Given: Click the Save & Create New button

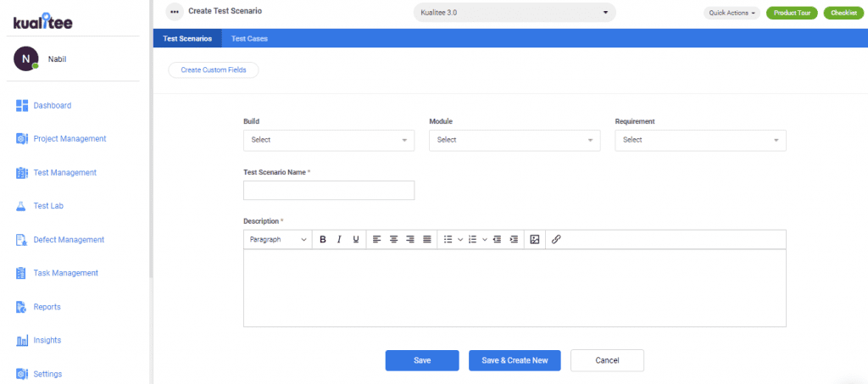Looking at the screenshot, I should (x=515, y=360).
